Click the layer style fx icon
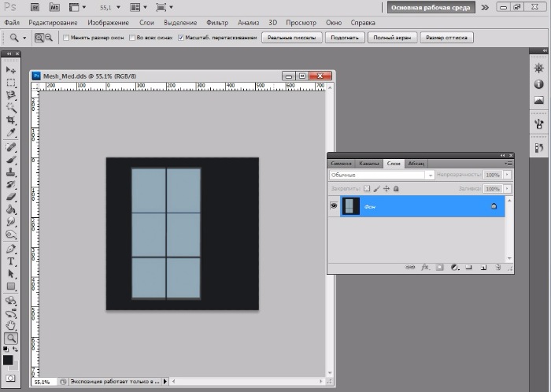This screenshot has width=551, height=392. point(424,268)
